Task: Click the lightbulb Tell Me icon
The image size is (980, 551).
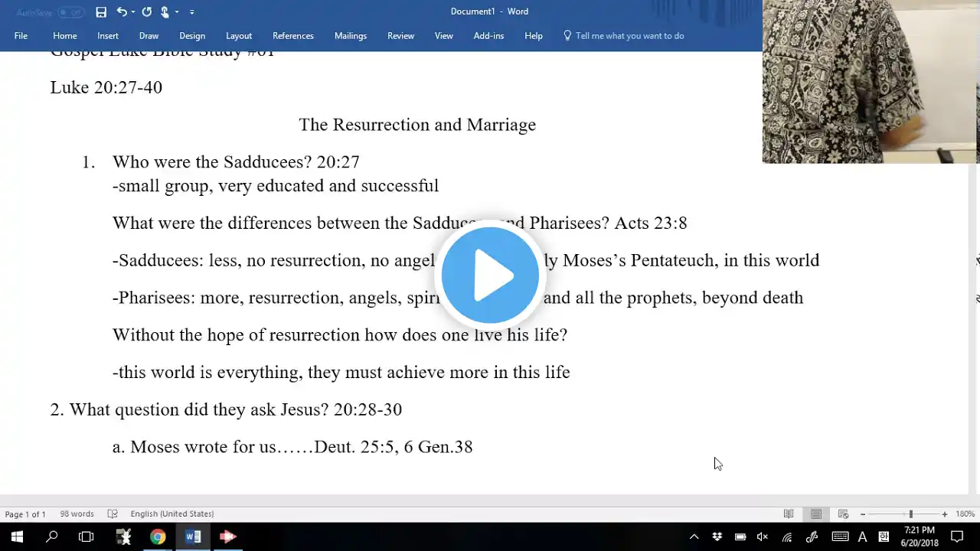Action: [x=567, y=36]
